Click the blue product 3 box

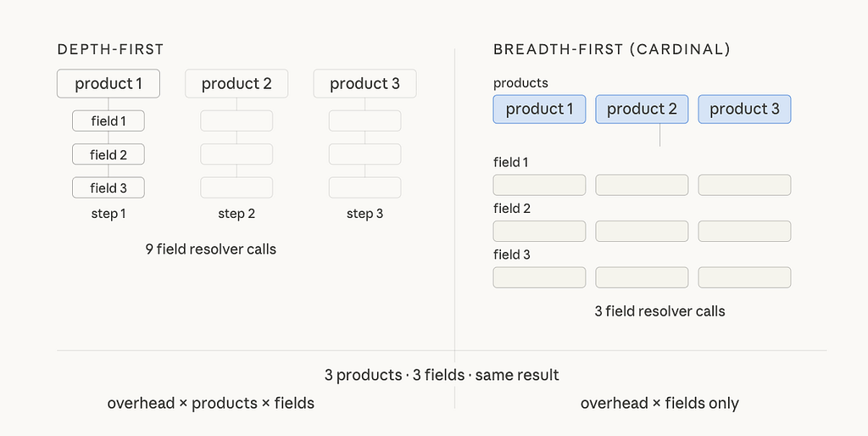point(744,109)
